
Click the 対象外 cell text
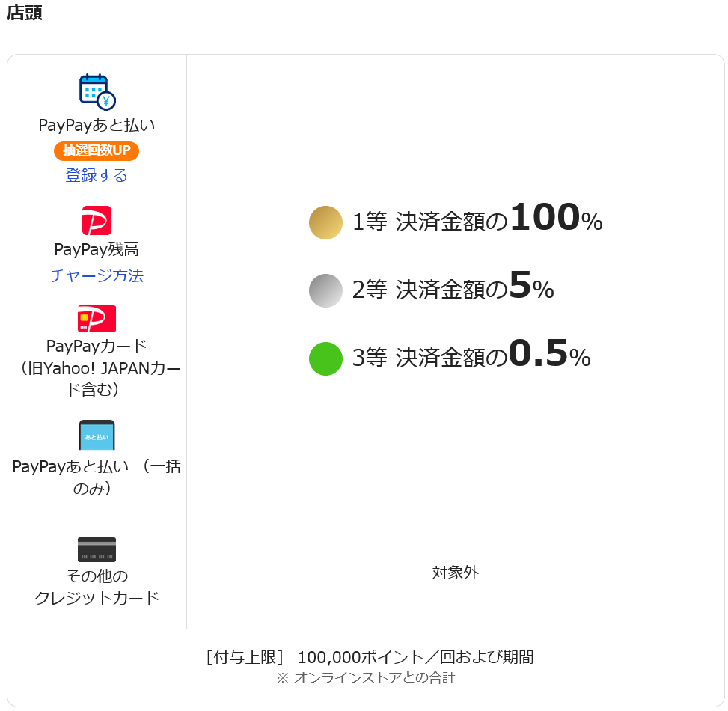point(455,573)
